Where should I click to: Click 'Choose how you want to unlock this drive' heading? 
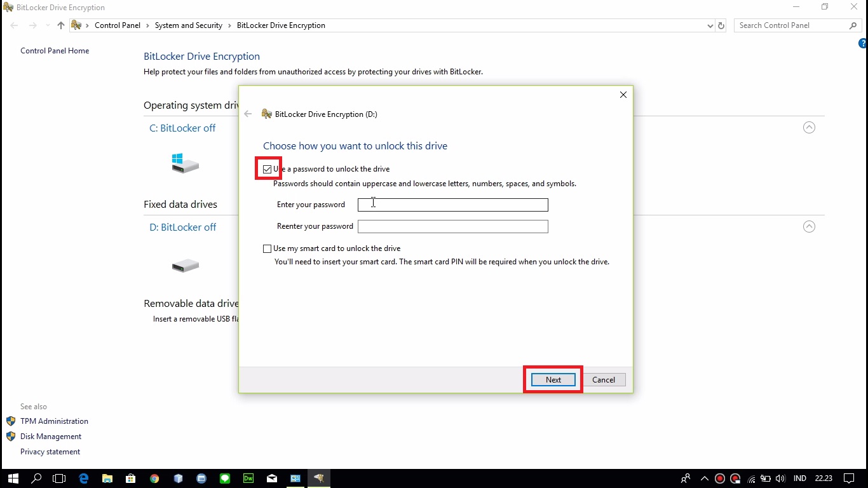click(355, 146)
